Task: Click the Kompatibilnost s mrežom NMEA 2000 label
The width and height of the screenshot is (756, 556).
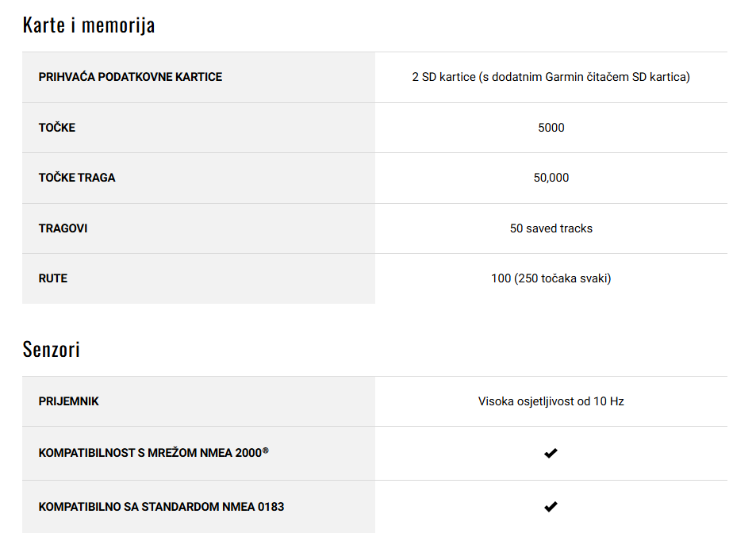Action: pyautogui.click(x=153, y=453)
